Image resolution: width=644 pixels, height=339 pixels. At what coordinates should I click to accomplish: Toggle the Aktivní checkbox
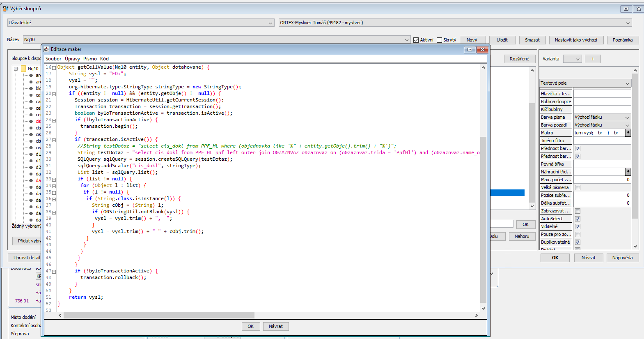pyautogui.click(x=416, y=40)
